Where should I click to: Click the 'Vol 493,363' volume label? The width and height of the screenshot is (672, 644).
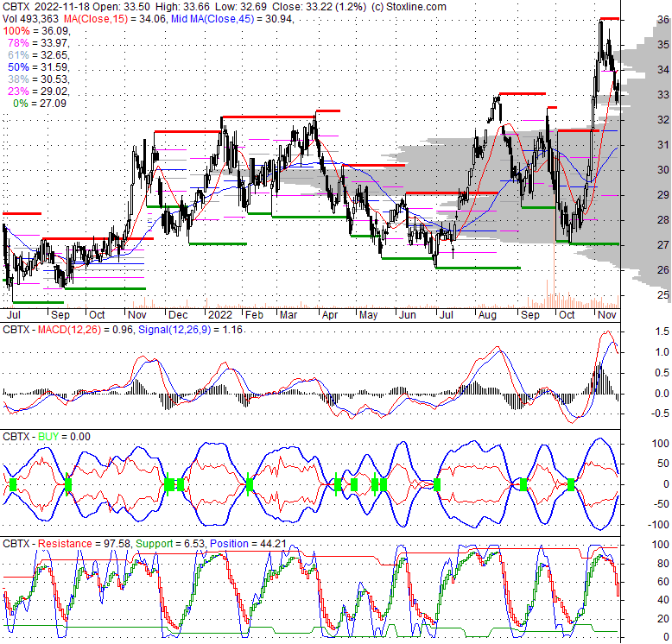coord(32,19)
